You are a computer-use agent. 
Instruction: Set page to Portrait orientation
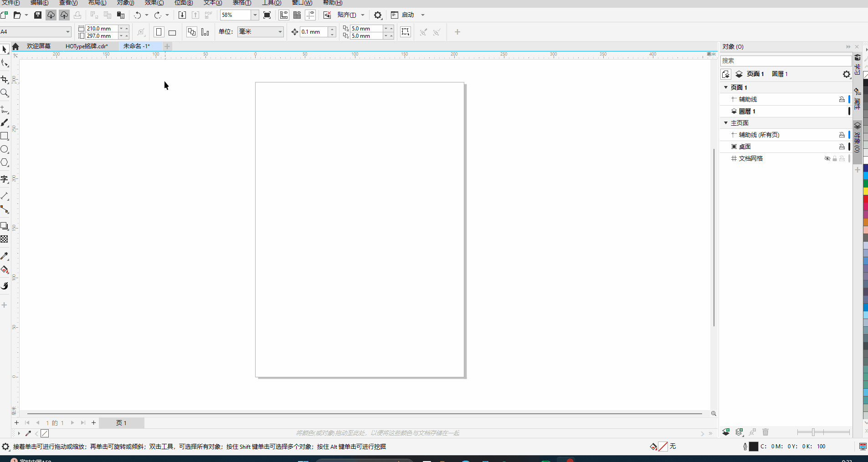click(x=159, y=32)
